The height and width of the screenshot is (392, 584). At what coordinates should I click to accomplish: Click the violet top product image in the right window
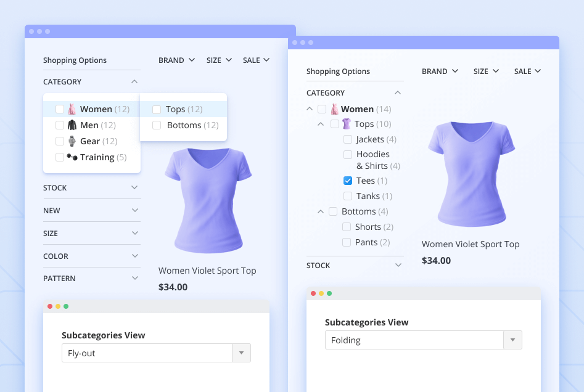(x=470, y=173)
